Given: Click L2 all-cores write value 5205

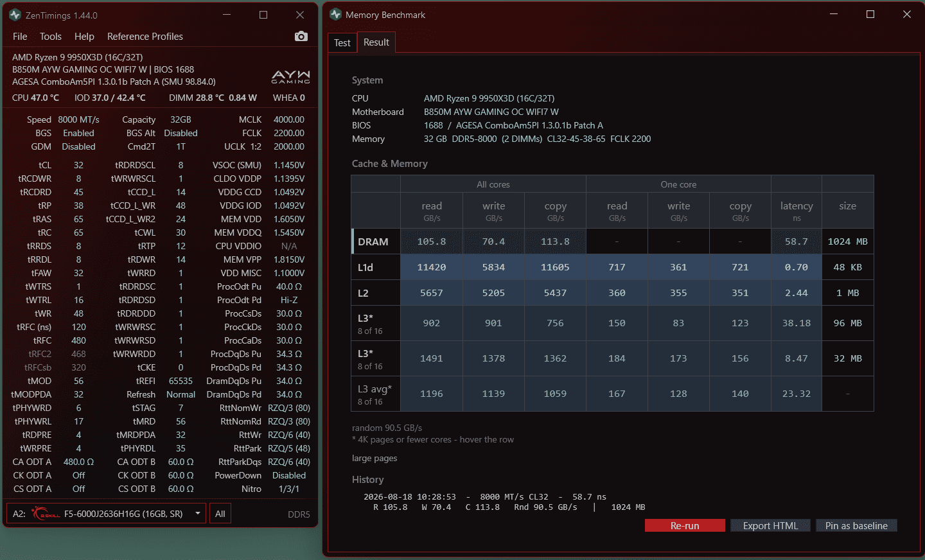Looking at the screenshot, I should (493, 293).
